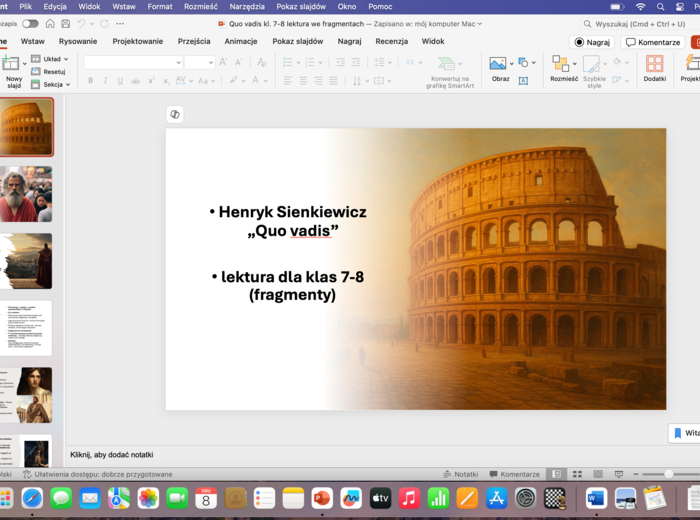Start slideshow from status bar icon
700x520 pixels.
[618, 474]
